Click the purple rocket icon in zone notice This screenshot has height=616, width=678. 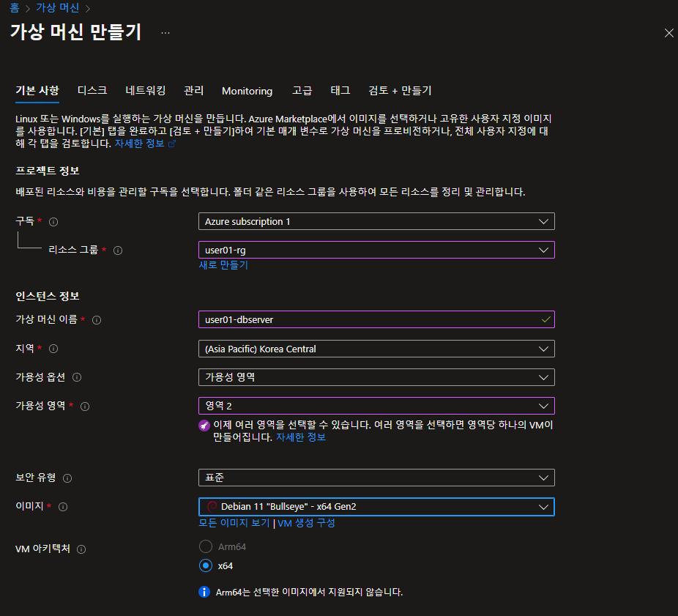pyautogui.click(x=204, y=426)
